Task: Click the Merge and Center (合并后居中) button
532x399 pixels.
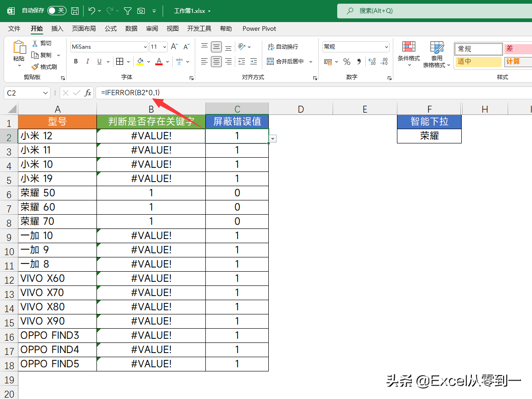Action: pos(285,62)
